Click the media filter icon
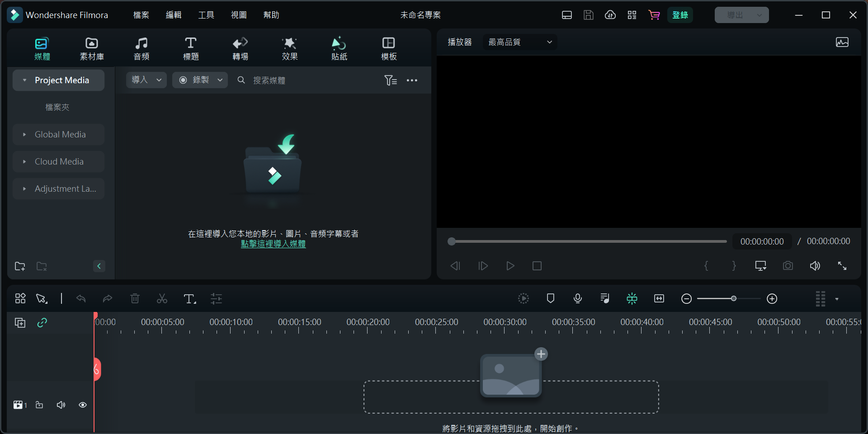The image size is (868, 434). click(391, 80)
